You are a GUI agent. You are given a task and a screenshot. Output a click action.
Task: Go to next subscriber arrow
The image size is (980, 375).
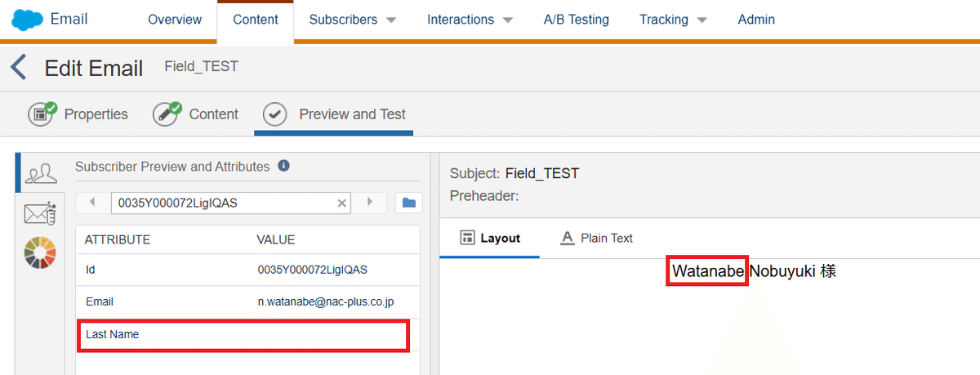[370, 202]
